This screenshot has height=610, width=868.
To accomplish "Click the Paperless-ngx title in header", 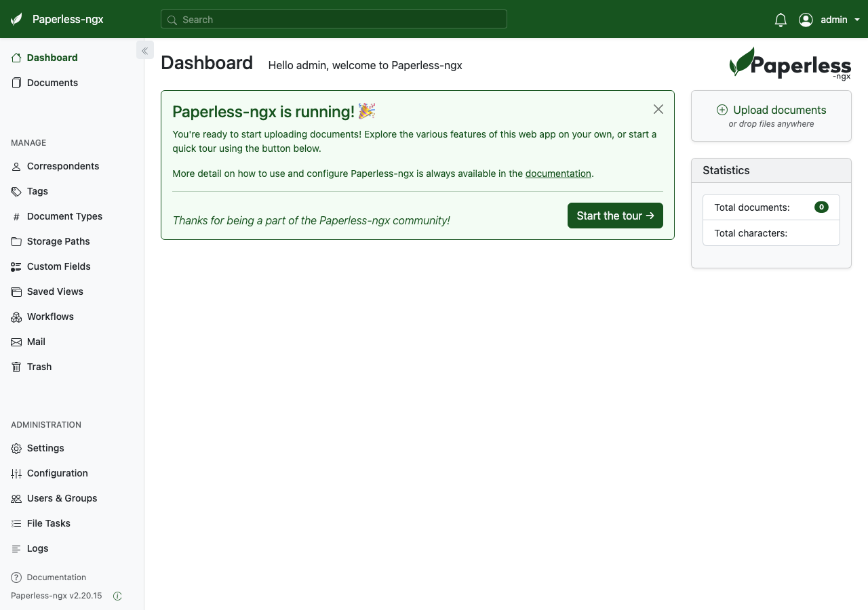I will pyautogui.click(x=68, y=20).
